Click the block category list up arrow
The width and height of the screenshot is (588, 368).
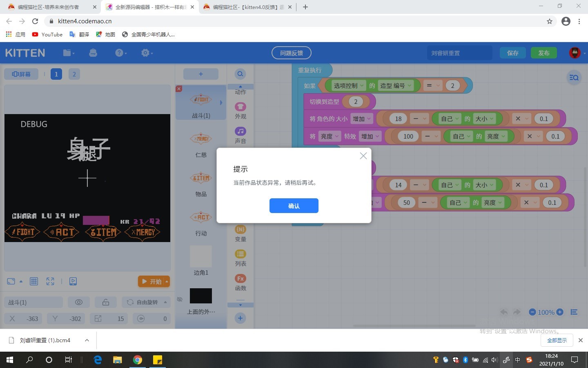[240, 86]
